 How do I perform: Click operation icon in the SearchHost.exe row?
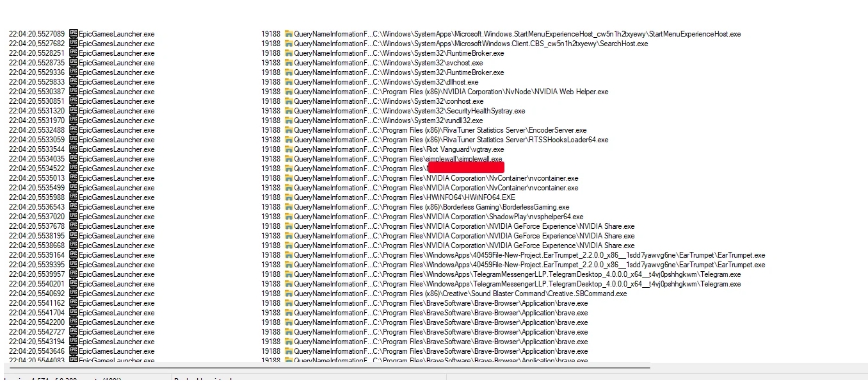288,44
